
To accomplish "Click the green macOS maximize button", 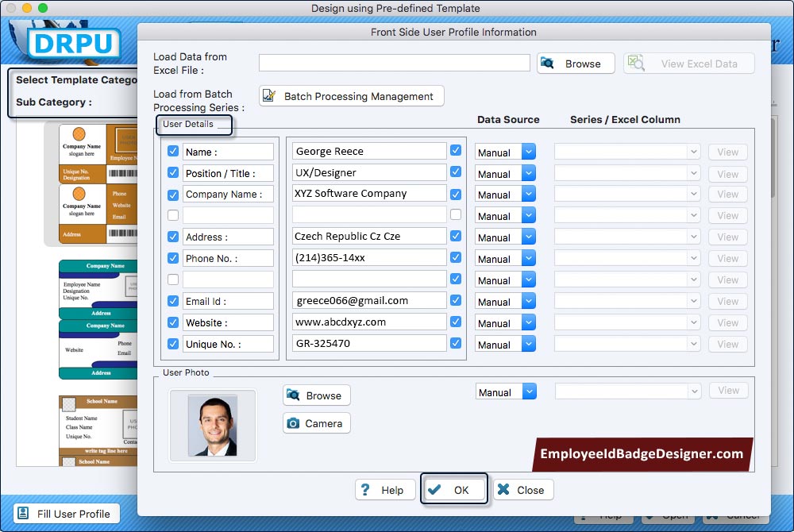I will coord(43,8).
